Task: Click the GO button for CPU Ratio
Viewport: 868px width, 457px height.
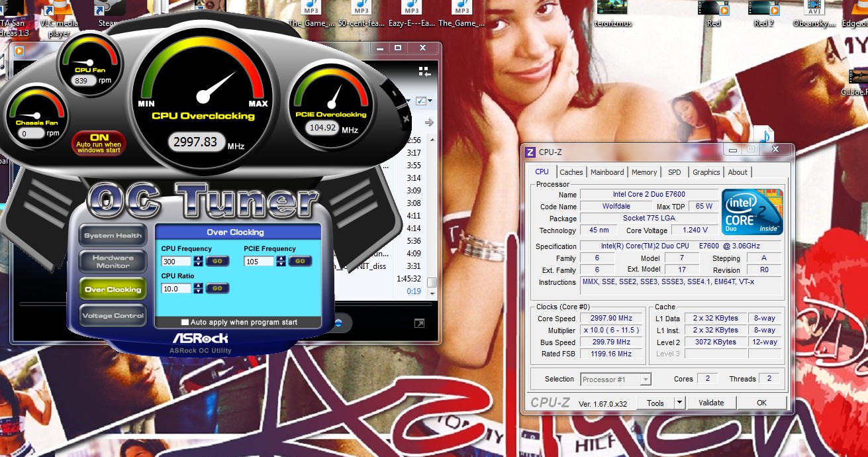Action: click(x=217, y=288)
